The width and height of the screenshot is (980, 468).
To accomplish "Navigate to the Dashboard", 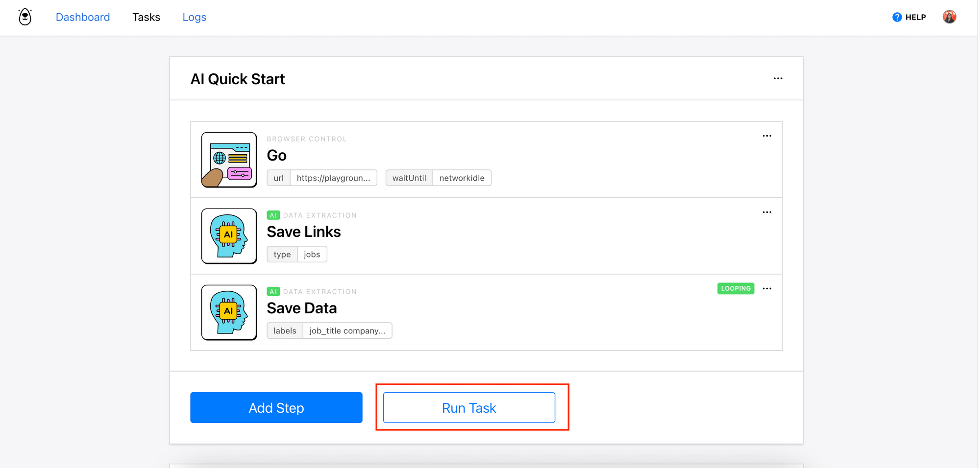I will tap(83, 17).
